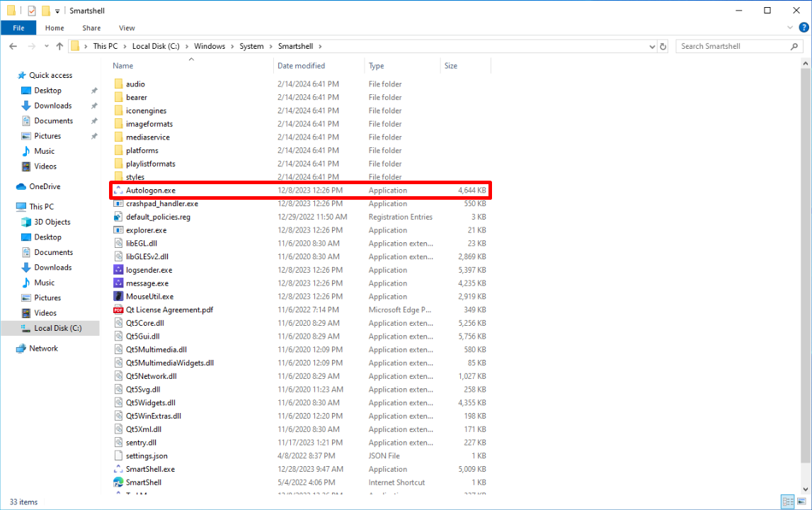Refresh the Smartshell folder view
Viewport: 812px width, 510px height.
coord(663,46)
